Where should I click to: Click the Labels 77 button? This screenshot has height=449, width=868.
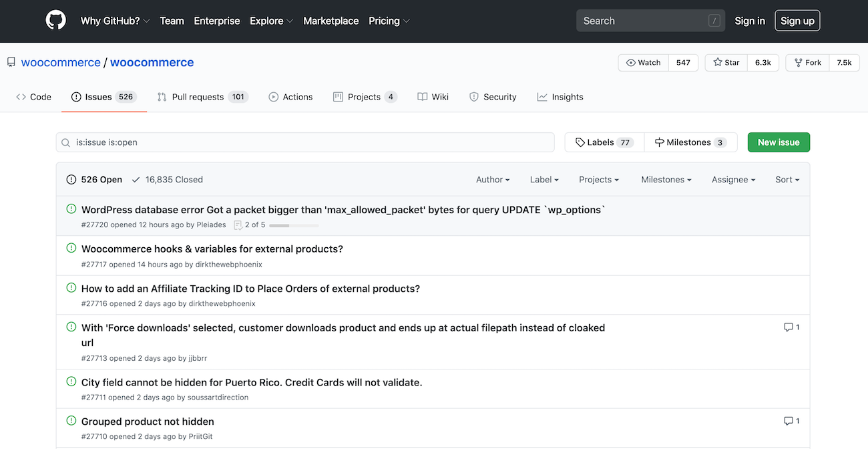(604, 142)
